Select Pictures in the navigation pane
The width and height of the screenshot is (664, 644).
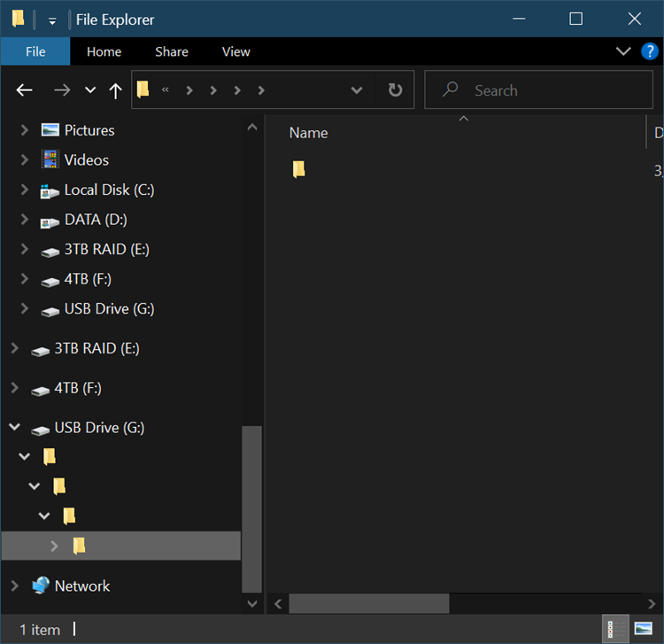[89, 130]
